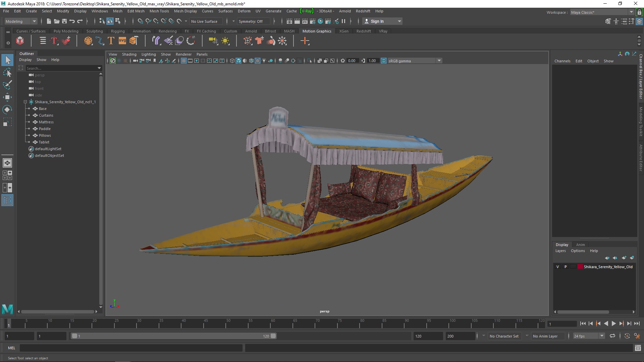Open the Mesh Tools menu

pyautogui.click(x=159, y=11)
